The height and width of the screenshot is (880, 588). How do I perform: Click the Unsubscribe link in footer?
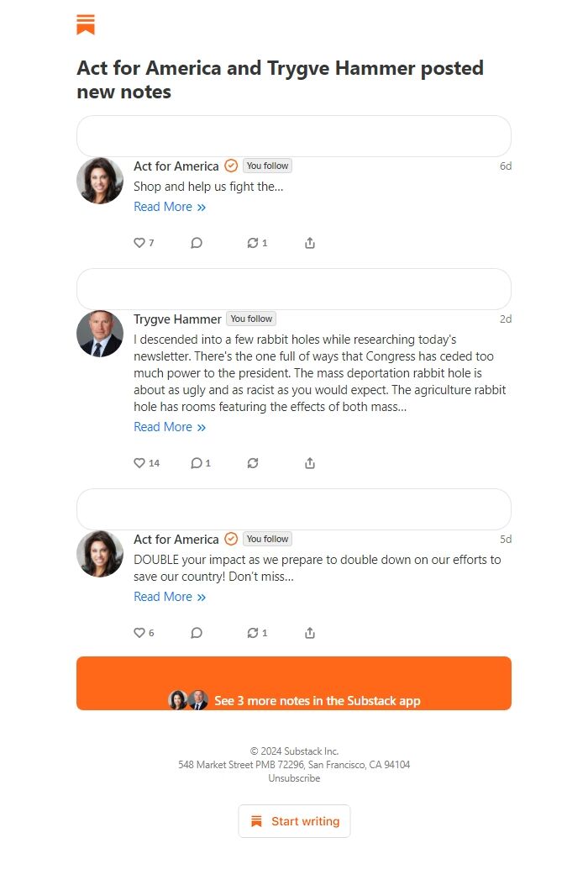(294, 778)
